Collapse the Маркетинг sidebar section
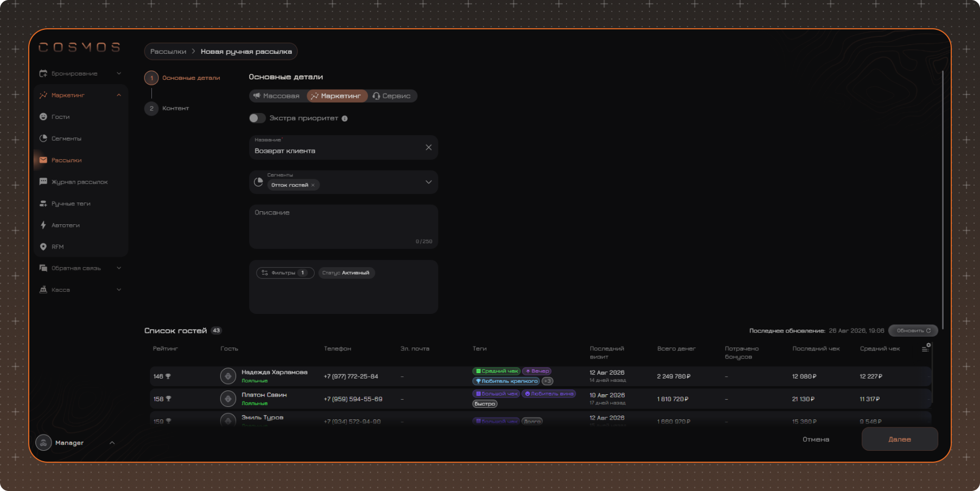The image size is (980, 491). pyautogui.click(x=119, y=95)
